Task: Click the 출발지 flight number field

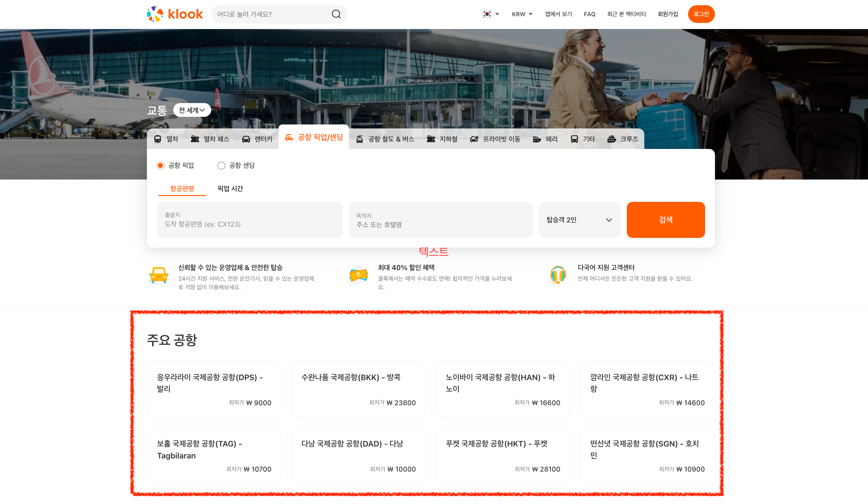Action: 250,220
